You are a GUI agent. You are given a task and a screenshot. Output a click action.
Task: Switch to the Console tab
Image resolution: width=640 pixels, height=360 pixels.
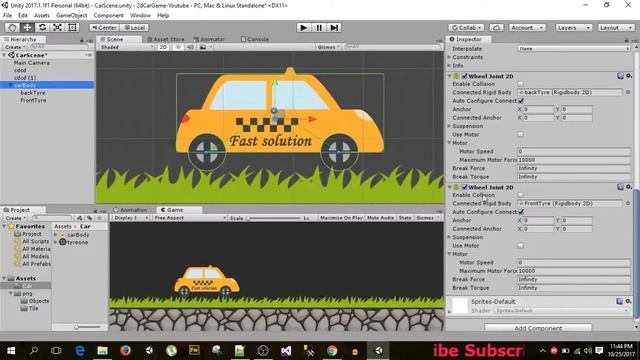click(255, 39)
